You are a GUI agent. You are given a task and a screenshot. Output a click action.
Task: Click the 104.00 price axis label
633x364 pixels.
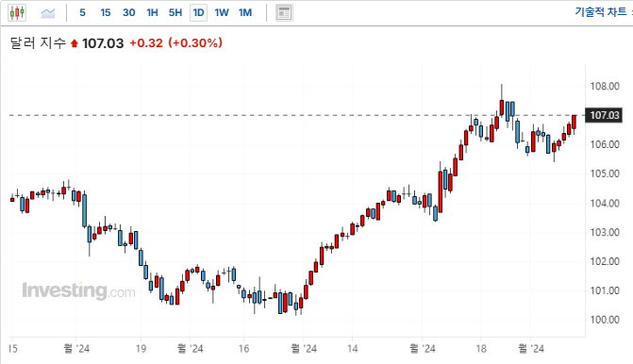coord(605,204)
